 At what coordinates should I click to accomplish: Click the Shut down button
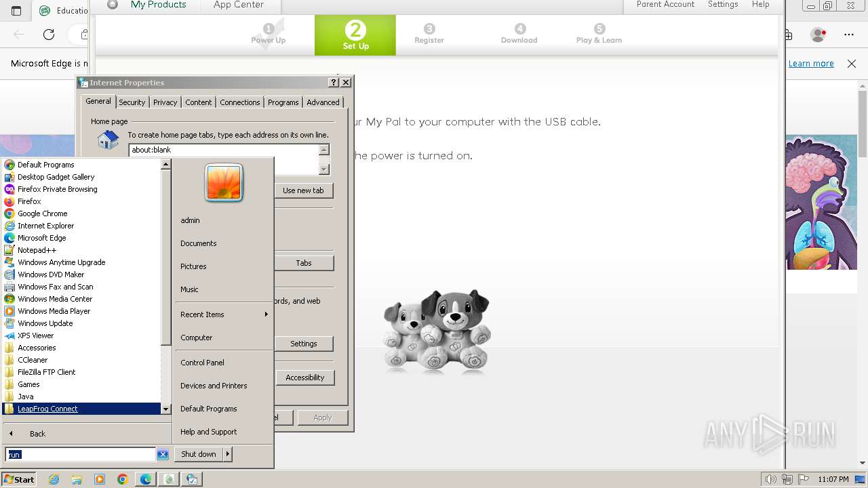(x=199, y=454)
